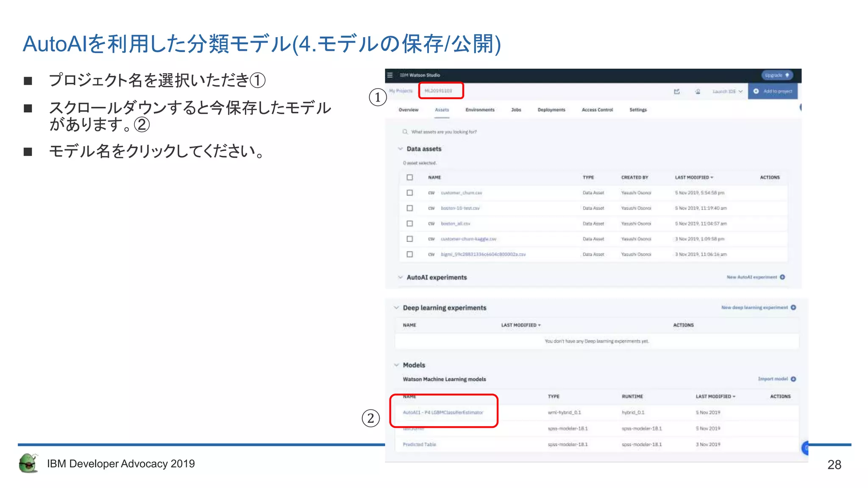The height and width of the screenshot is (488, 868).
Task: Click the csv file icon for boston_all.csv
Action: tap(431, 223)
